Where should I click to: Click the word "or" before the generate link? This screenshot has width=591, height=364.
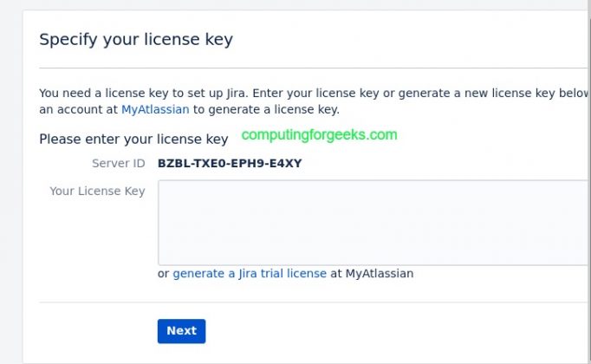coord(163,273)
